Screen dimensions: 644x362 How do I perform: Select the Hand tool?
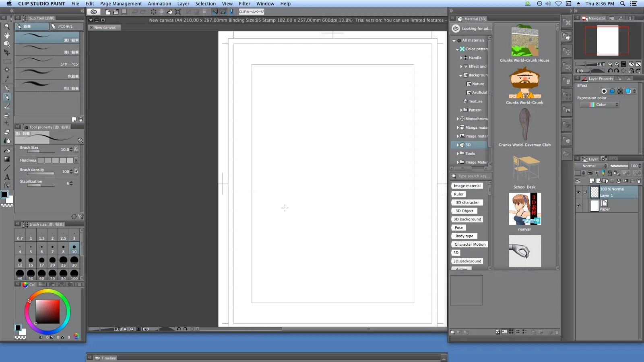(x=6, y=35)
